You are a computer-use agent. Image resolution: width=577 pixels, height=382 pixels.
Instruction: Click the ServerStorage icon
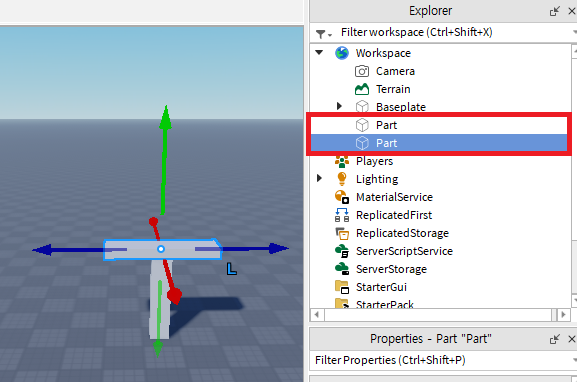click(342, 269)
